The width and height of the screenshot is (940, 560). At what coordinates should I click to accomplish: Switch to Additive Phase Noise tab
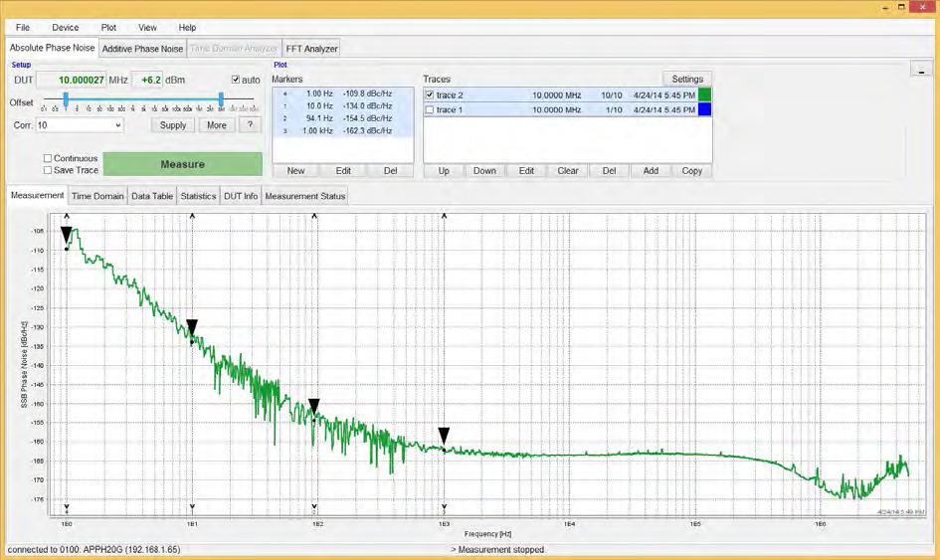(142, 49)
